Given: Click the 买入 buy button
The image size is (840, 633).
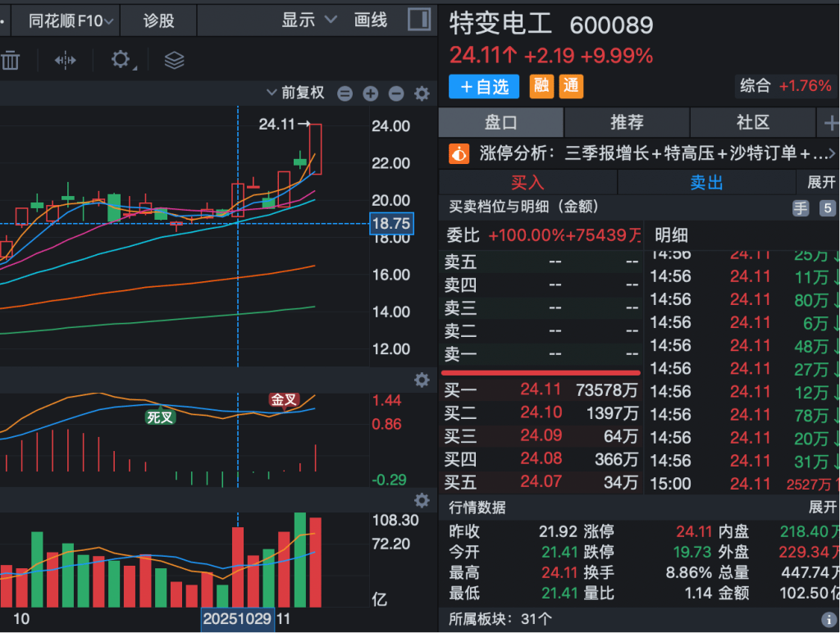Looking at the screenshot, I should [x=527, y=182].
